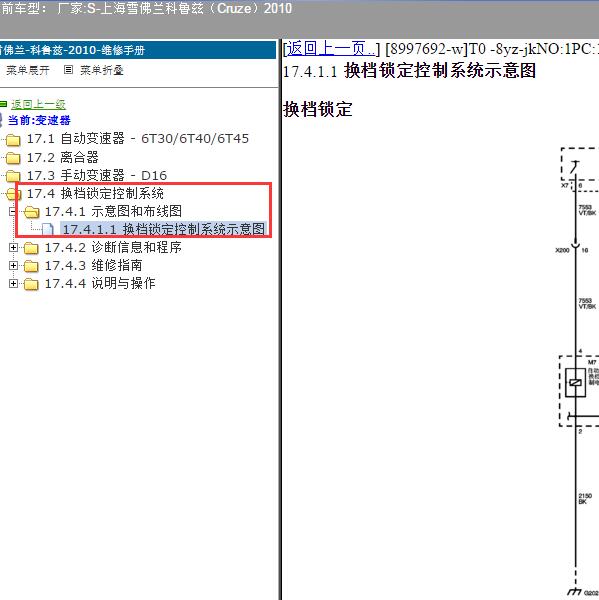Click the folder icon for 17.4.3 维修指南

(x=31, y=266)
